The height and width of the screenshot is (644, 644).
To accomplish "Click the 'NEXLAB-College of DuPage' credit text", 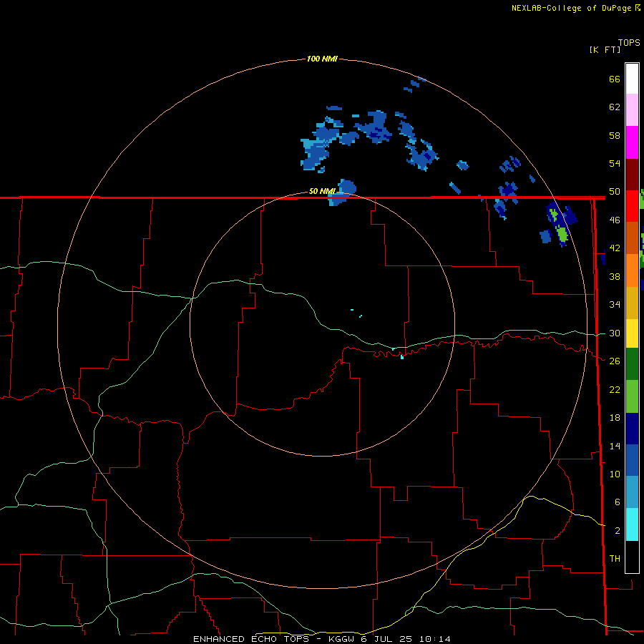I will pyautogui.click(x=572, y=8).
